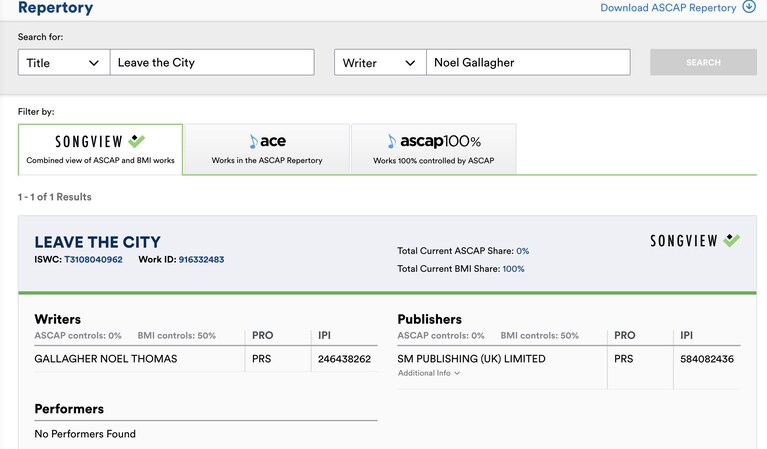Click the Writers PRS cell
The height and width of the screenshot is (449, 767).
(261, 359)
